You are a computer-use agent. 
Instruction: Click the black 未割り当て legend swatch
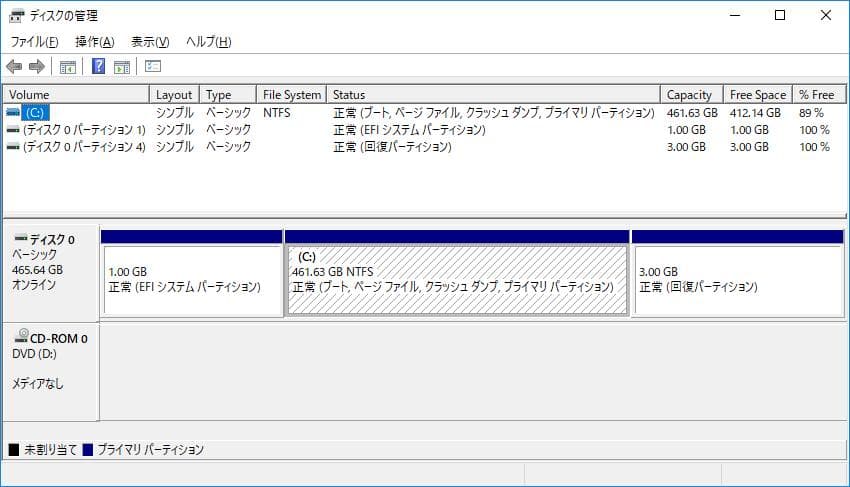pos(14,450)
